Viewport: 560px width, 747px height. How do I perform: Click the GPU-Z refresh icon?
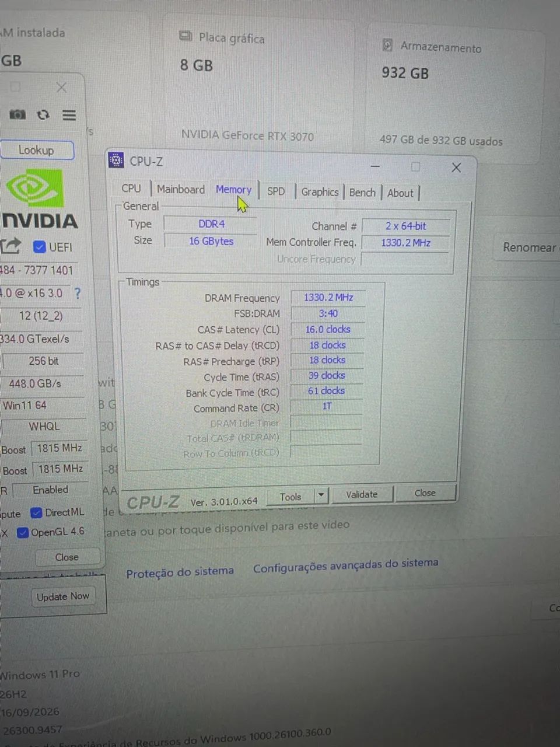pyautogui.click(x=43, y=115)
